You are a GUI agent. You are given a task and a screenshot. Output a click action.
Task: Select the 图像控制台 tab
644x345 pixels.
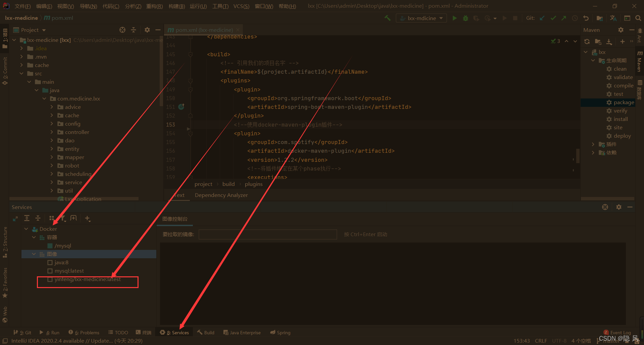(175, 219)
